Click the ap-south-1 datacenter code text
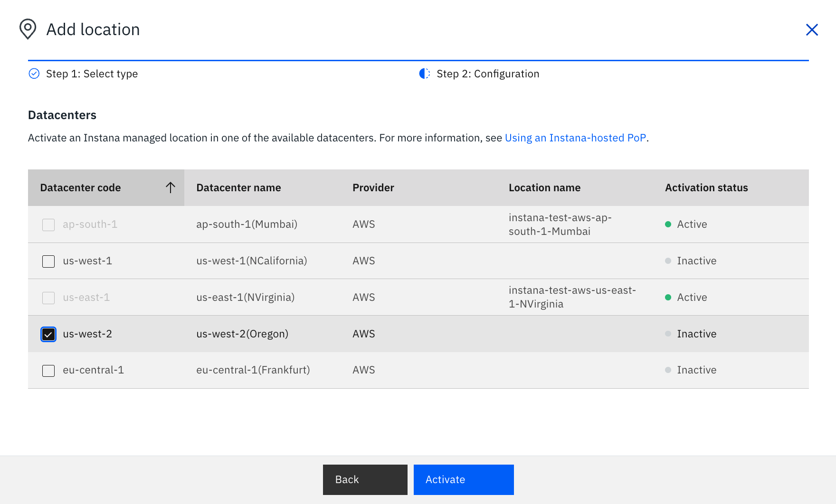Viewport: 836px width, 504px height. tap(90, 224)
